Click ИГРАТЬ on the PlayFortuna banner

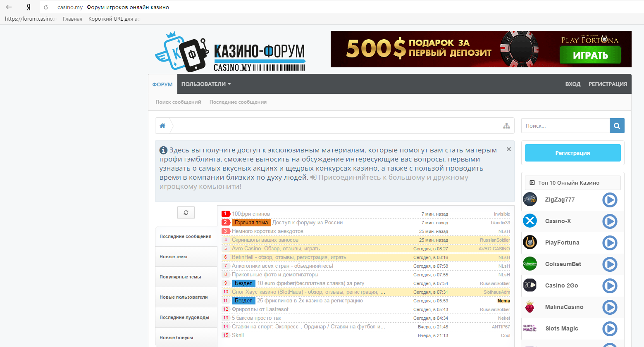[x=590, y=55]
